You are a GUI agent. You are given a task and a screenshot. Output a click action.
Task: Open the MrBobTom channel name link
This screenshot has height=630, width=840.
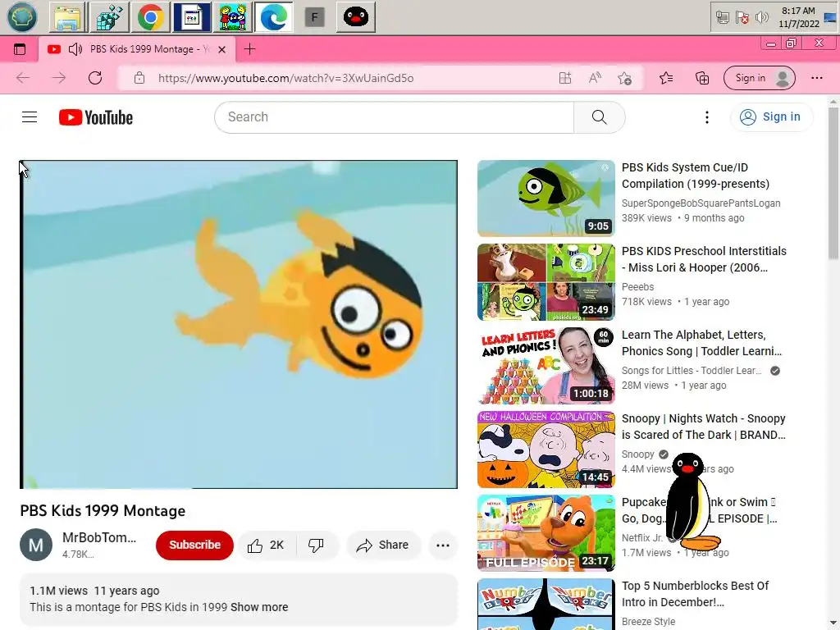99,537
